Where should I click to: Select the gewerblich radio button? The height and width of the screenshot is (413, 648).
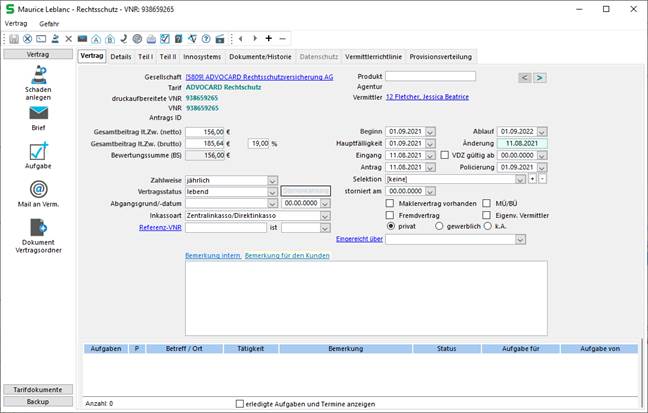tap(441, 226)
